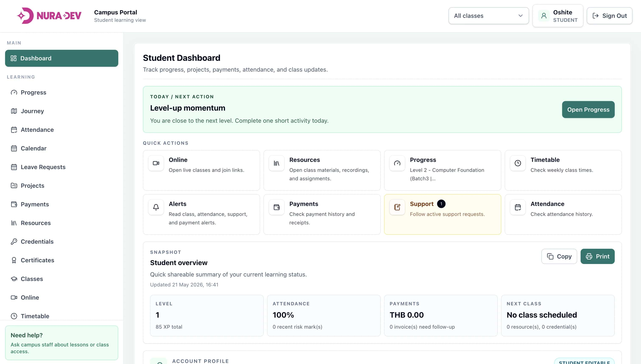This screenshot has width=641, height=364.
Task: Click the Progress quick action gauge icon
Action: click(397, 163)
